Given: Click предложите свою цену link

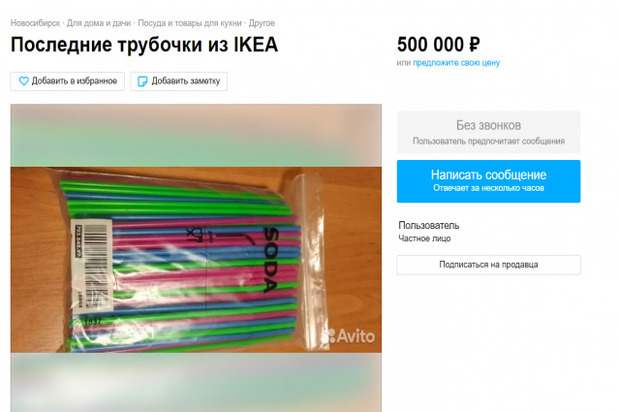Looking at the screenshot, I should (x=456, y=62).
